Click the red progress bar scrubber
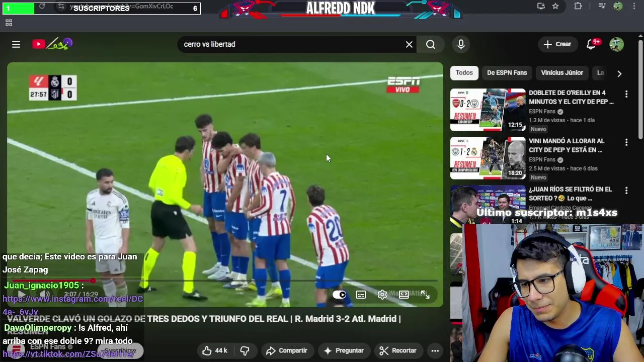This screenshot has width=644, height=362. pyautogui.click(x=93, y=281)
